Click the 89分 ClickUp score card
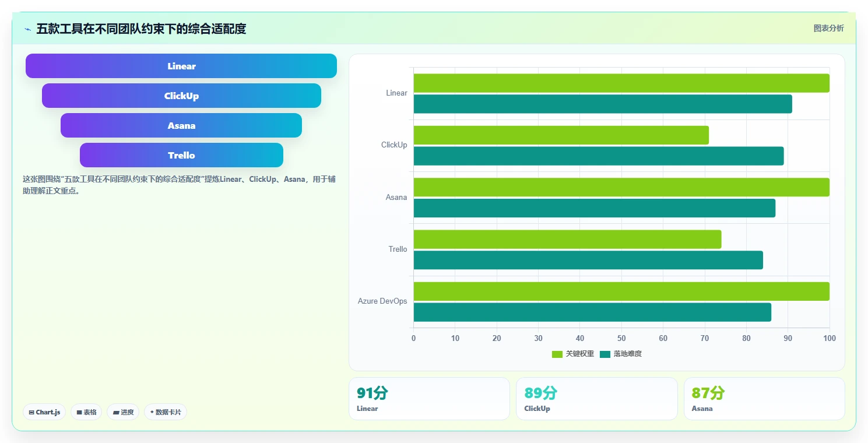868x443 pixels. point(597,399)
